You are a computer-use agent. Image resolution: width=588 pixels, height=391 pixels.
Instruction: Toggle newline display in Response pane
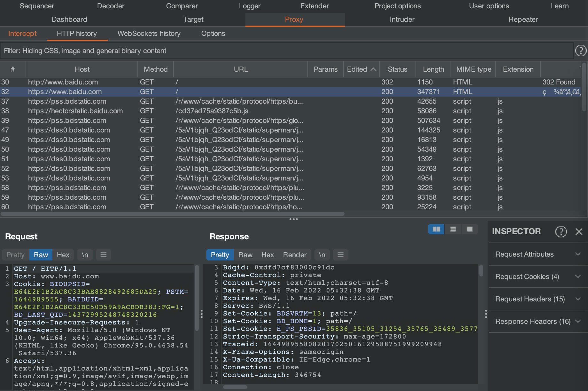pos(322,255)
